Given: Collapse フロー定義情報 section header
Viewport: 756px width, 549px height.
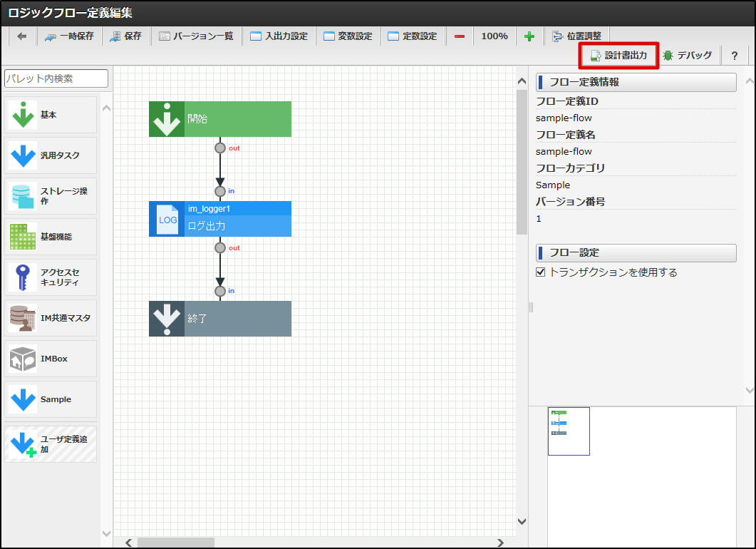Looking at the screenshot, I should [x=636, y=82].
